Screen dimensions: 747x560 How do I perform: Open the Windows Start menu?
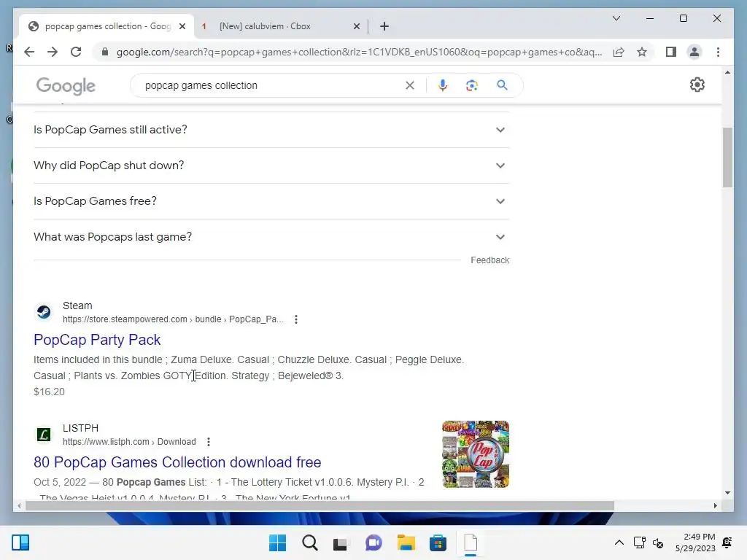pos(277,542)
